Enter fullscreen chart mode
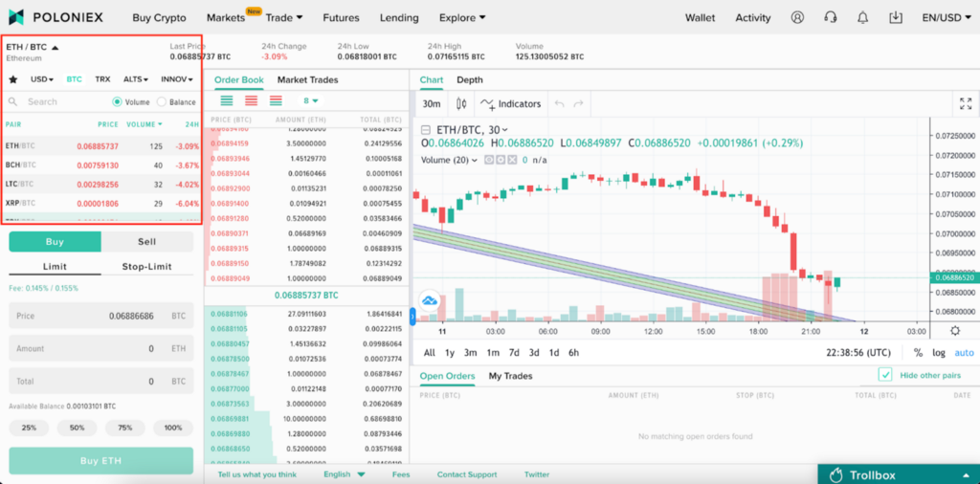The width and height of the screenshot is (980, 484). coord(965,103)
